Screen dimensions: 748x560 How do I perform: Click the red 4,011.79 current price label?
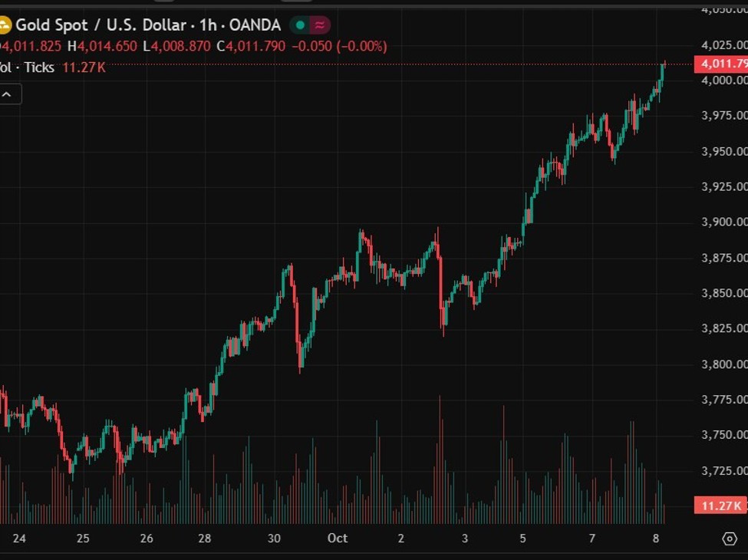tap(721, 64)
